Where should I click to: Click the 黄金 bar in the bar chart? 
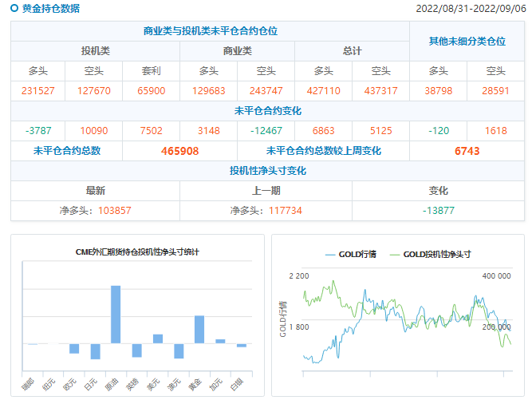[x=199, y=329]
